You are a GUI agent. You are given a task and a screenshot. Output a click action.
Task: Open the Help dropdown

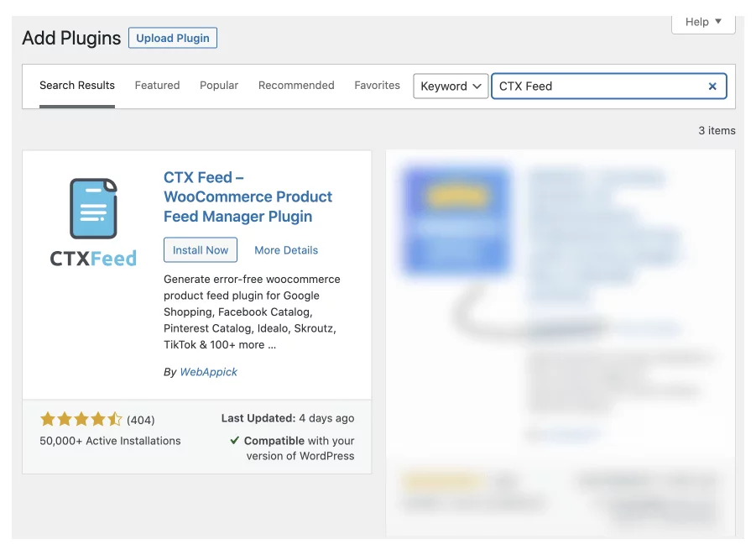pos(703,22)
